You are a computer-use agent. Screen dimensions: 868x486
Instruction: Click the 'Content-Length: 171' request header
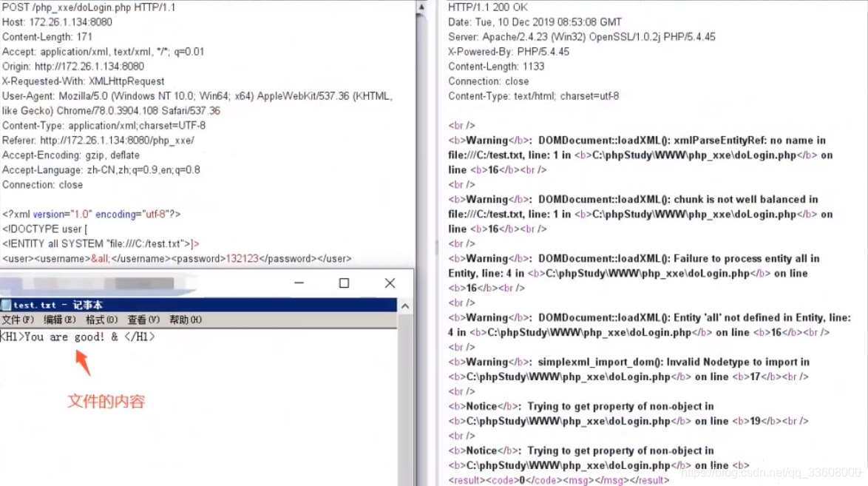47,36
